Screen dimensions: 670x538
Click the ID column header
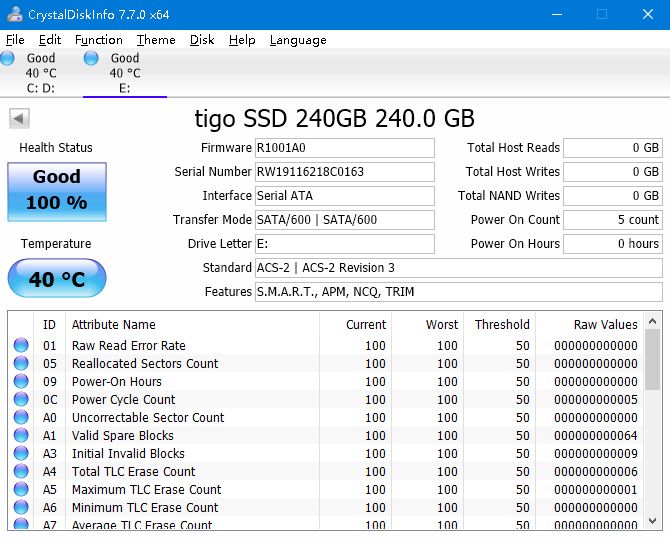tap(49, 325)
